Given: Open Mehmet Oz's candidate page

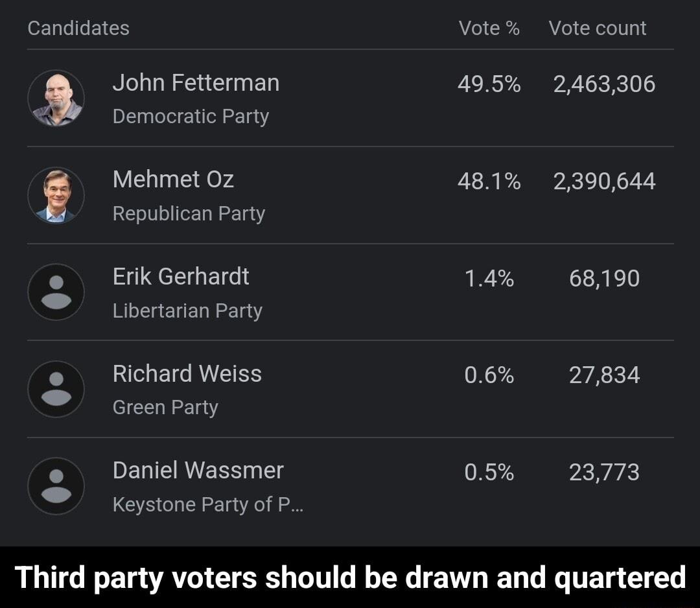Looking at the screenshot, I should (172, 180).
